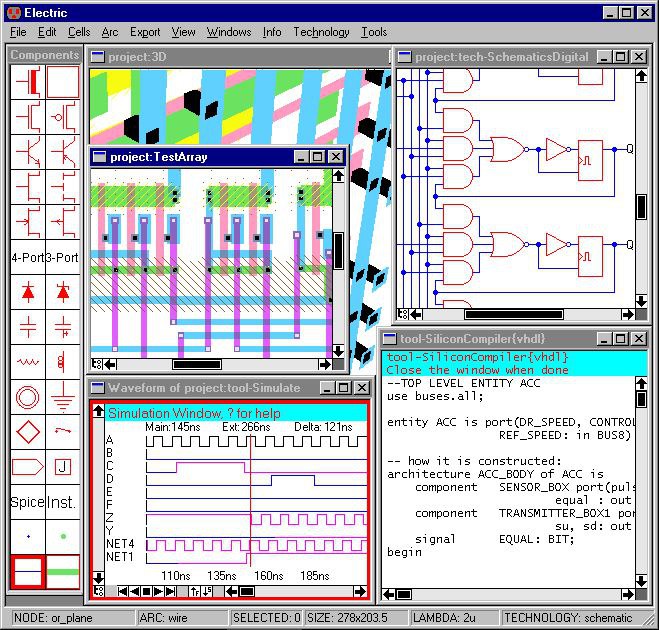
Task: Click the VHDL window's scroll-left arrow
Action: pos(389,594)
